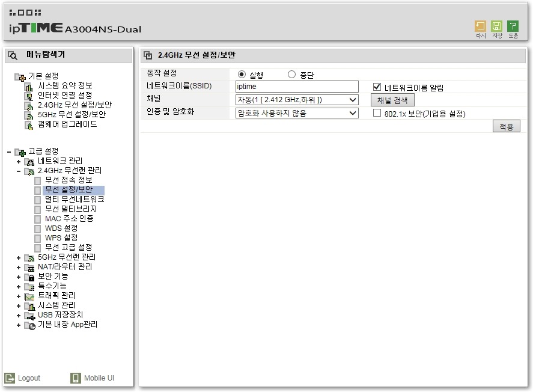Open 인터넷 연결 설정 link
This screenshot has height=392, width=533.
(x=65, y=95)
